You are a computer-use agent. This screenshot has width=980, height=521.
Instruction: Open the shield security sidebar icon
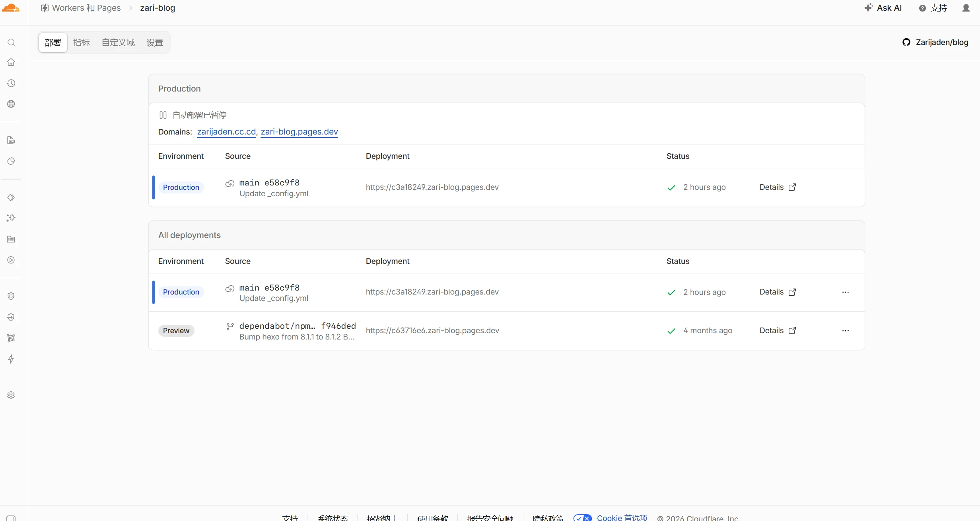point(11,296)
